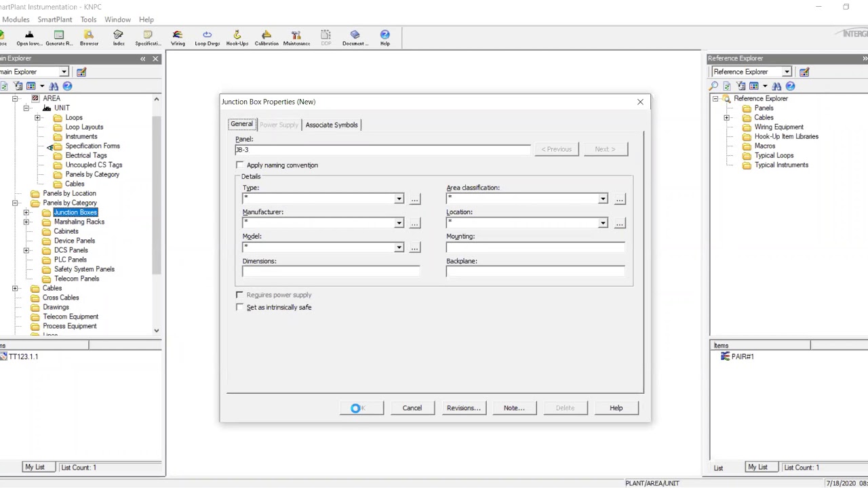Click help icon in Reference Explorer toolbar

tap(790, 86)
